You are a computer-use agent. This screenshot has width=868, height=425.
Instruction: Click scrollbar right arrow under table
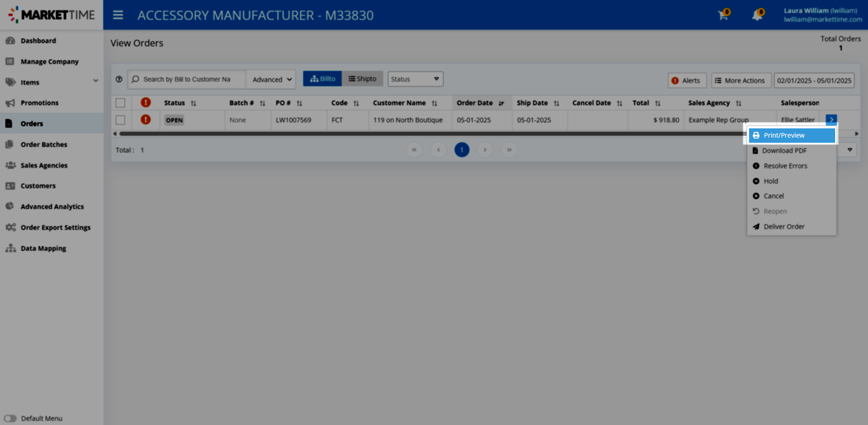point(857,133)
